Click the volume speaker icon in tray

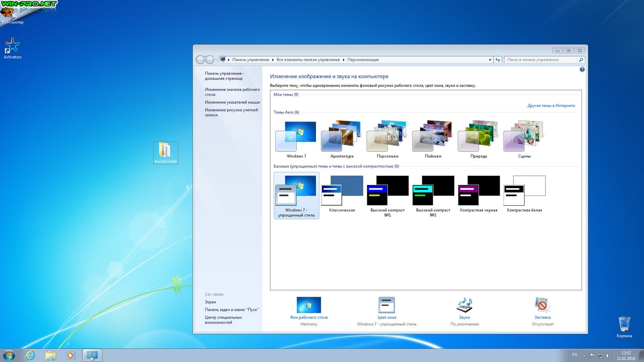pyautogui.click(x=608, y=356)
